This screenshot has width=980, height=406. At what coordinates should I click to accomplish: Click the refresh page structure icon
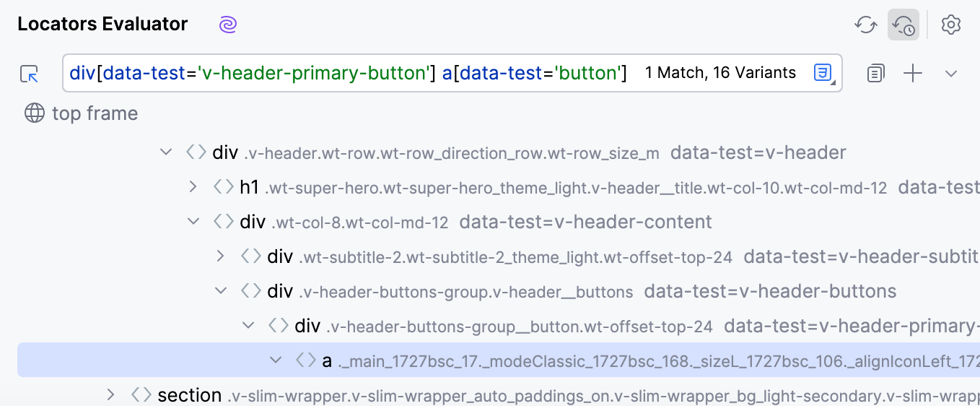[x=865, y=25]
